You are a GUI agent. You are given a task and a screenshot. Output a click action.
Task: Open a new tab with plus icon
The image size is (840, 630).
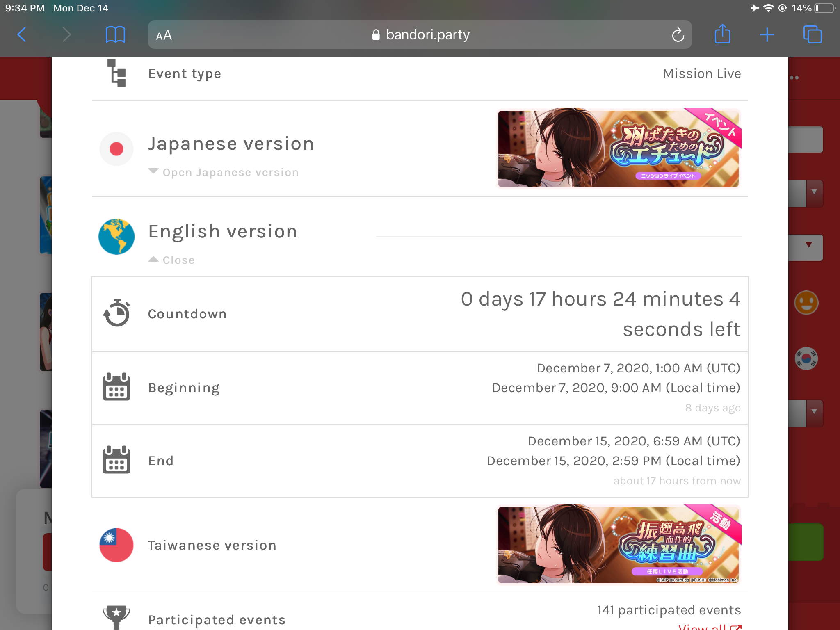pyautogui.click(x=767, y=35)
